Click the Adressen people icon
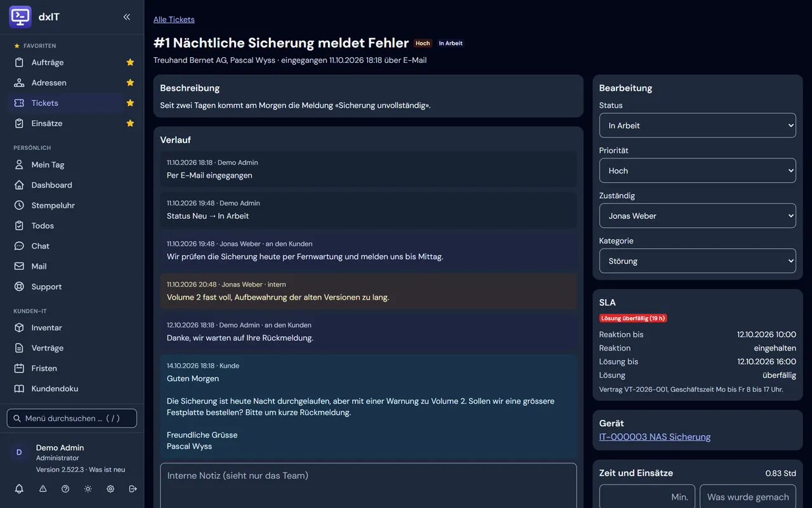Screen dimensions: 812x508 point(19,83)
